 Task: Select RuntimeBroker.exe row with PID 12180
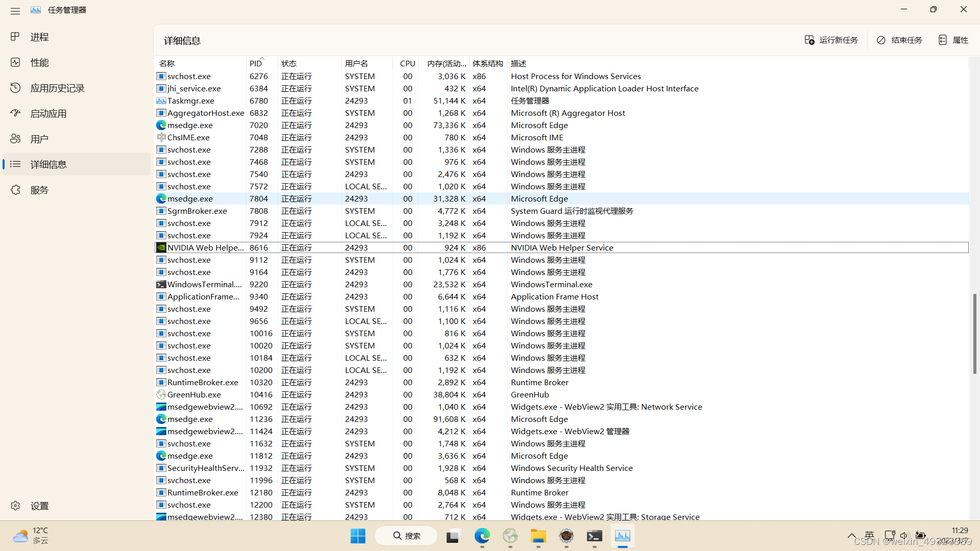click(x=561, y=492)
